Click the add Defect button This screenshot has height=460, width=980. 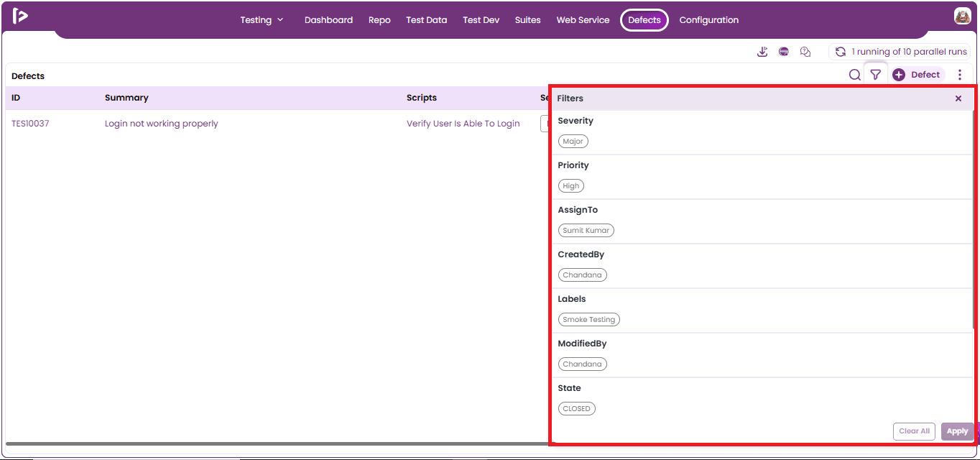pos(917,75)
